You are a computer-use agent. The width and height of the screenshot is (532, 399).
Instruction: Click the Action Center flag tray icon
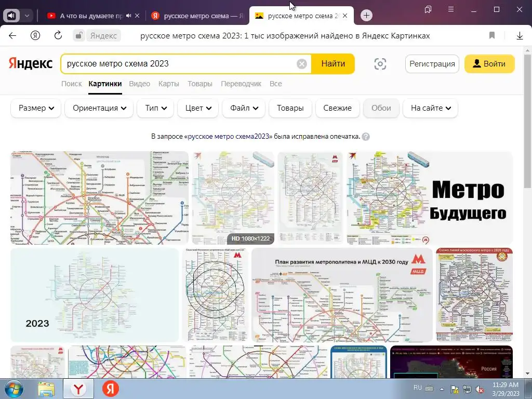[454, 389]
